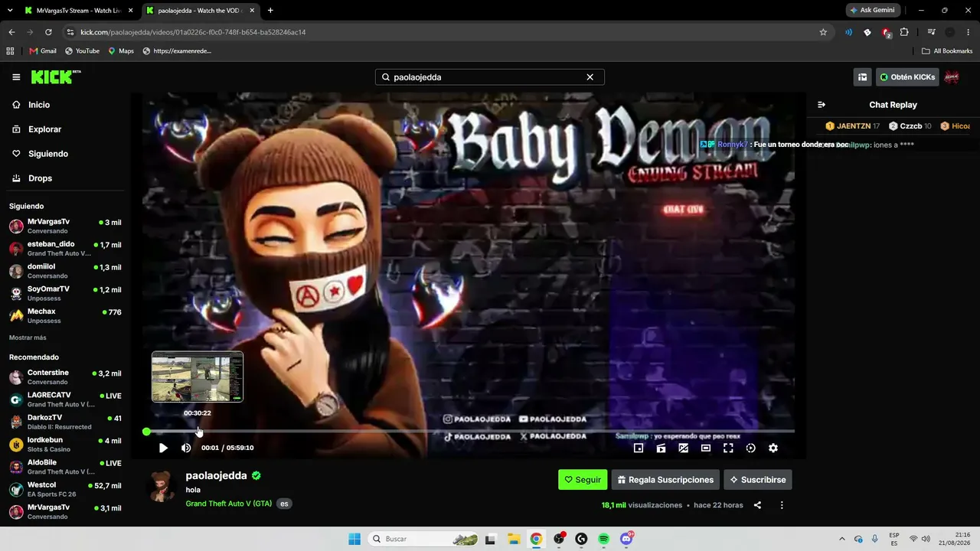
Task: Focus the Kick search field
Action: coord(489,77)
